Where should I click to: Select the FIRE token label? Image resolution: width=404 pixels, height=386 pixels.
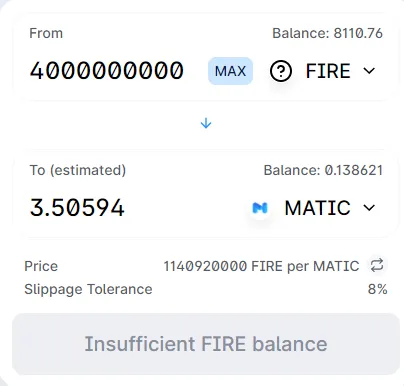(328, 71)
